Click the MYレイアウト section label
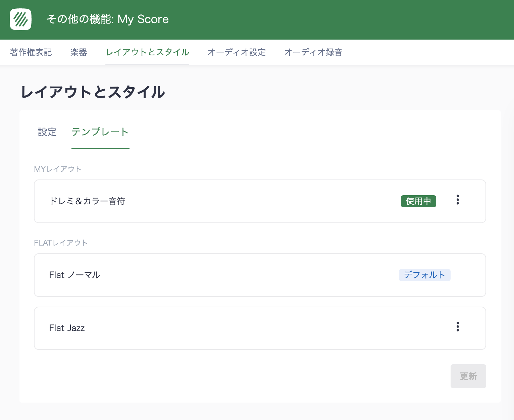514x420 pixels. (x=58, y=169)
